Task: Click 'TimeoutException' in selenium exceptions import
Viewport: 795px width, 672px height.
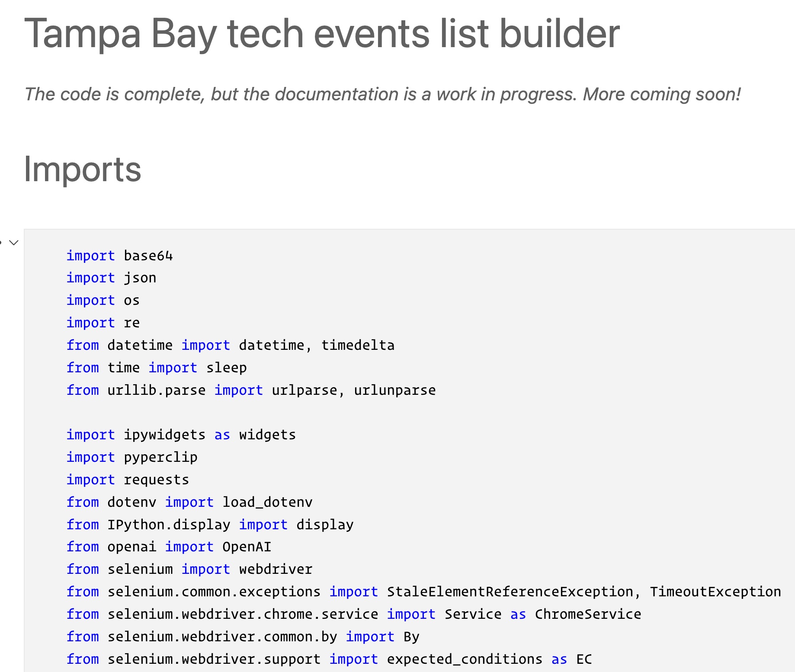Action: tap(715, 592)
